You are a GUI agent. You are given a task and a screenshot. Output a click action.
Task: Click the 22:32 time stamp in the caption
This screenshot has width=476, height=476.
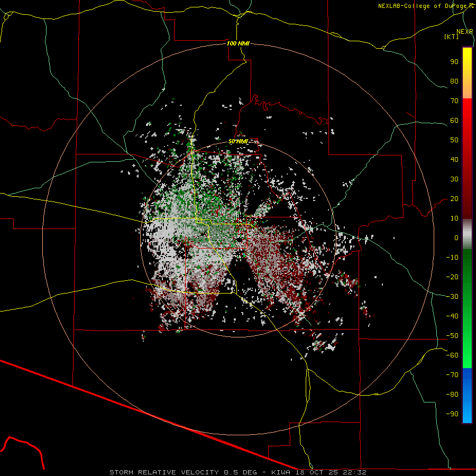coord(354,472)
